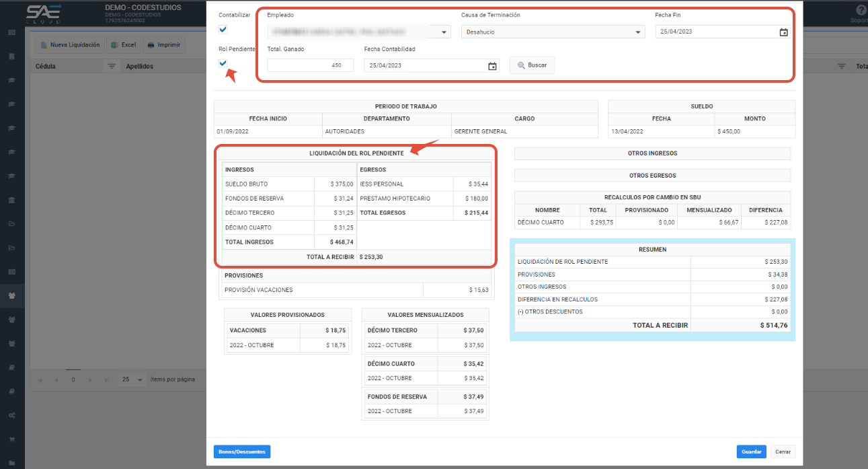Click the DEMO - CODESTUDIOS company title
This screenshot has width=868, height=469.
click(x=143, y=7)
